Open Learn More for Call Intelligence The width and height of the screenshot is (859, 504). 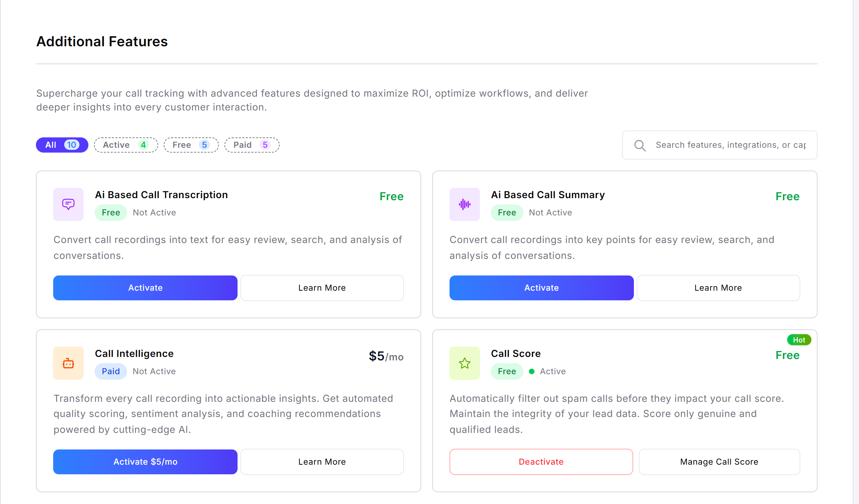tap(322, 462)
